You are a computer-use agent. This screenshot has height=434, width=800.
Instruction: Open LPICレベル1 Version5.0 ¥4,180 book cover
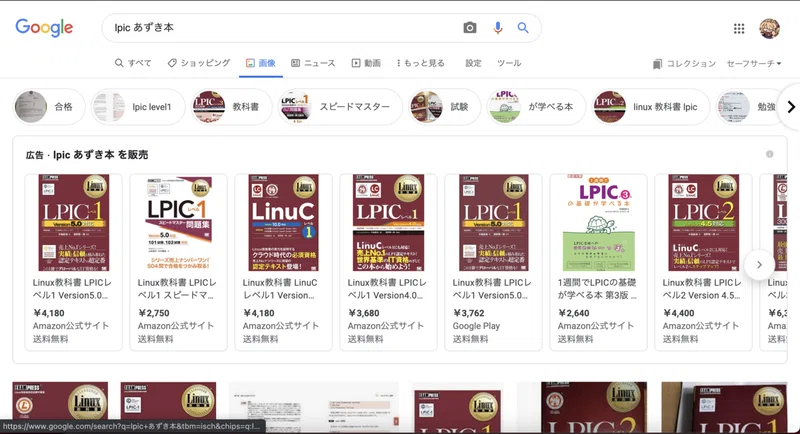tap(73, 222)
